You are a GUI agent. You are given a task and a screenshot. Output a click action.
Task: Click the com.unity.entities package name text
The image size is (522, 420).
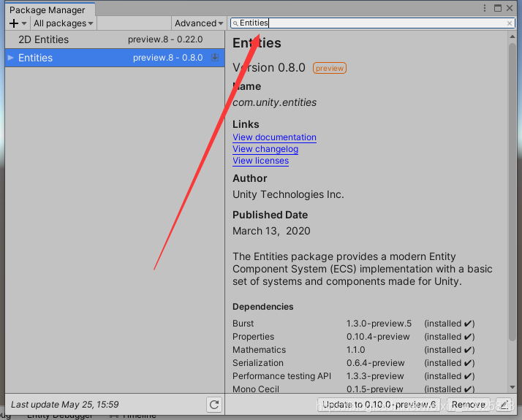275,102
